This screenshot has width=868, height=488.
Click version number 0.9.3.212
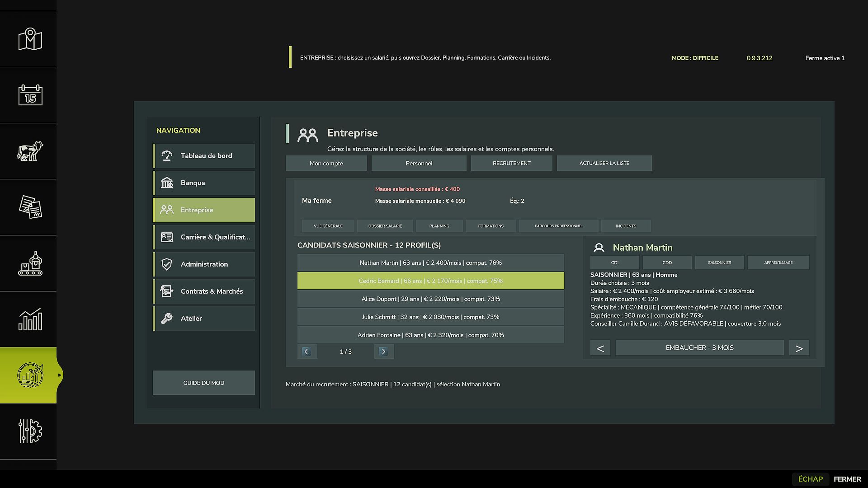tap(759, 58)
